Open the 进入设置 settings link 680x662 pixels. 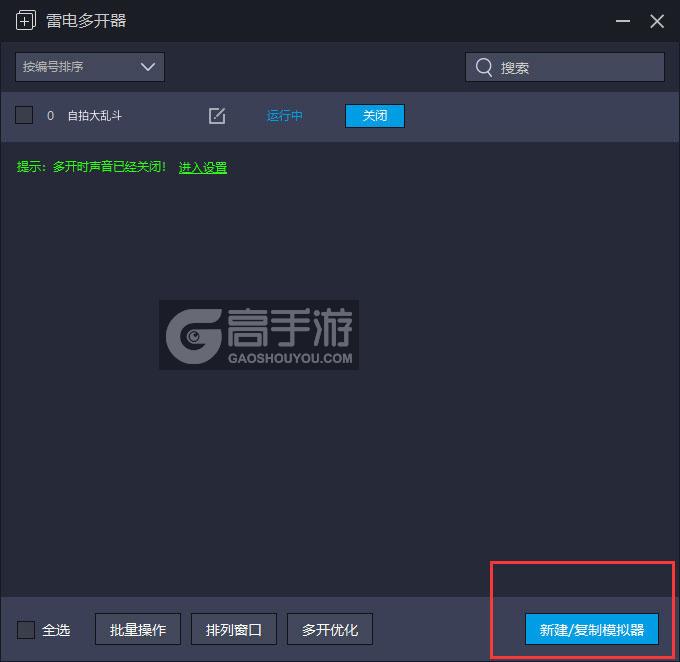click(203, 167)
